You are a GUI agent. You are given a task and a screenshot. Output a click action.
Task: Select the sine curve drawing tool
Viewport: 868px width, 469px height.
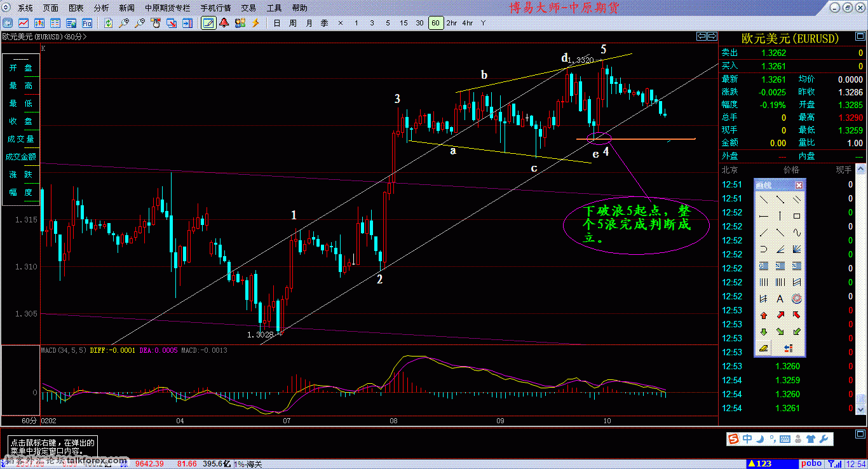pyautogui.click(x=797, y=233)
